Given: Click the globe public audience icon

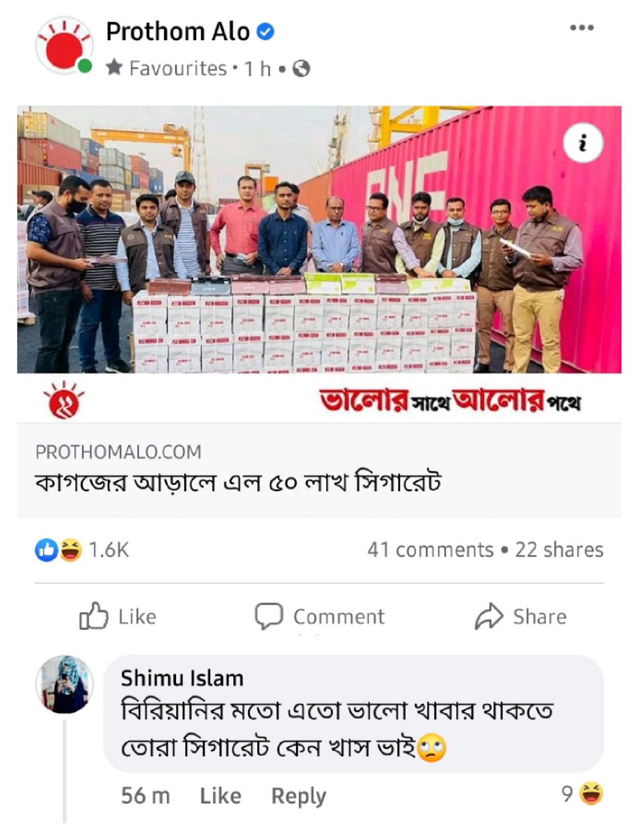Looking at the screenshot, I should point(301,69).
